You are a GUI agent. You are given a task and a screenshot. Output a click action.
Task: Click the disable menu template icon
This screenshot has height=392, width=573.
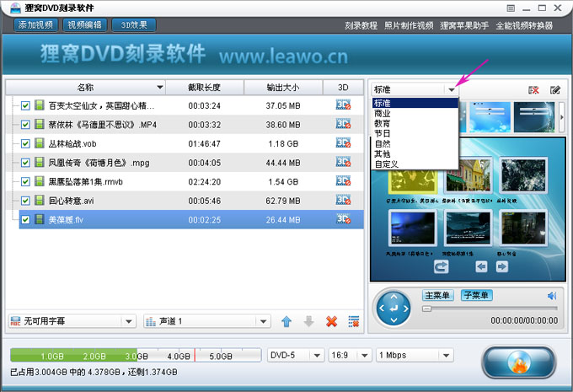click(533, 89)
